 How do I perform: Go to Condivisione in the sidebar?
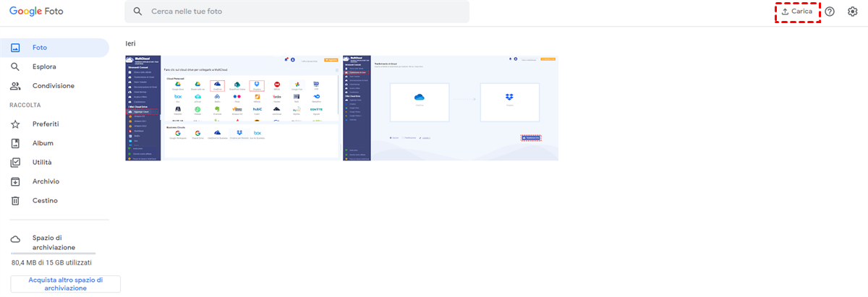[x=54, y=85]
